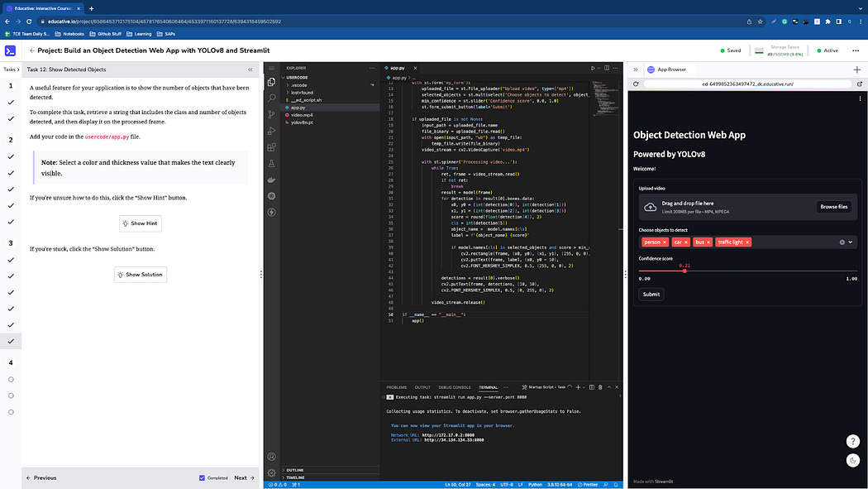The height and width of the screenshot is (489, 868).
Task: Submit the detection form
Action: (651, 294)
